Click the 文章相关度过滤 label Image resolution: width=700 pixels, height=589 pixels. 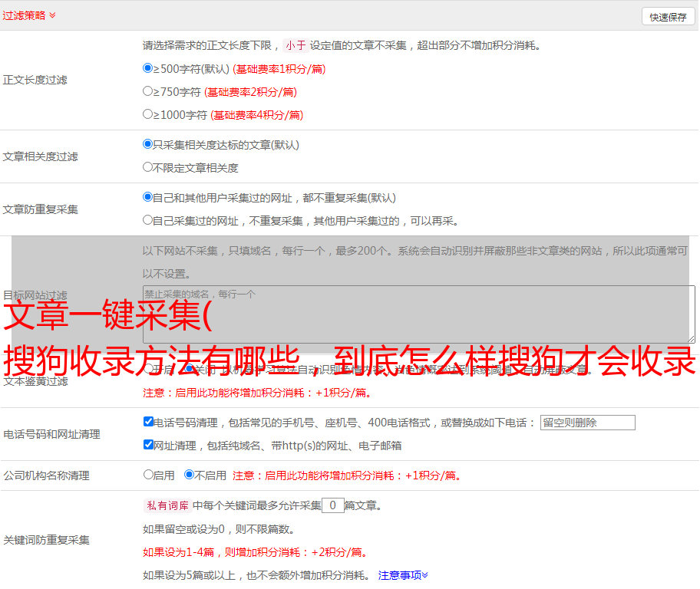click(x=40, y=156)
